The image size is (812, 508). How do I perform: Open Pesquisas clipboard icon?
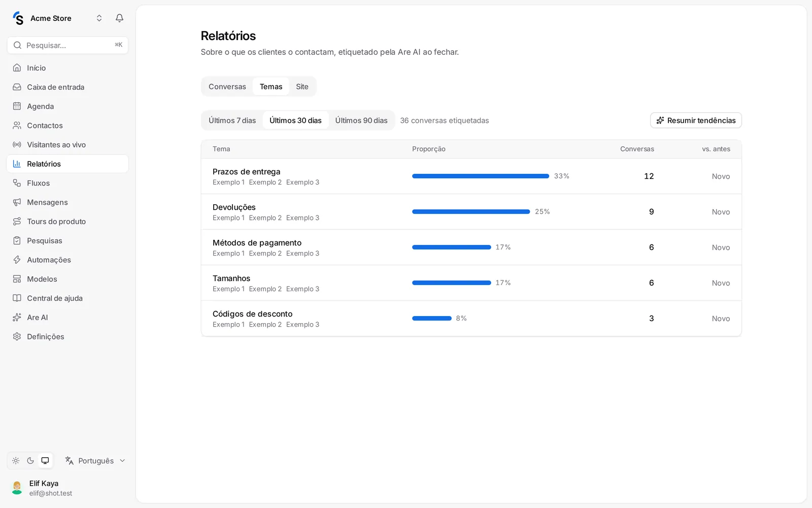(17, 241)
